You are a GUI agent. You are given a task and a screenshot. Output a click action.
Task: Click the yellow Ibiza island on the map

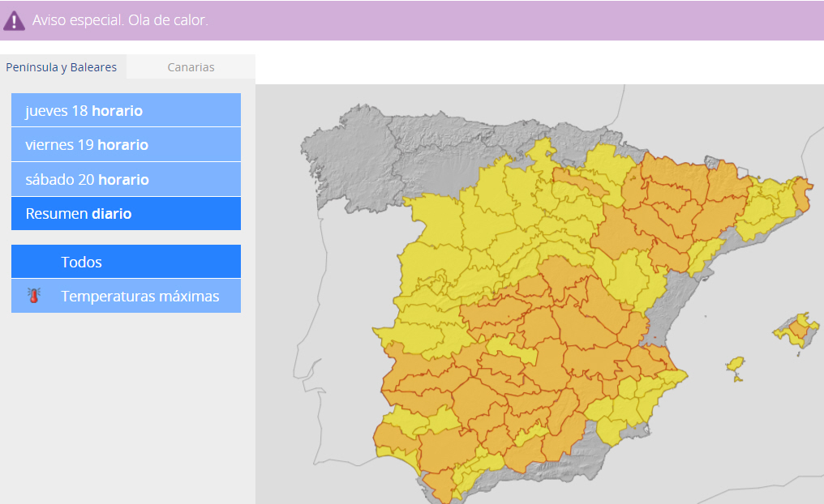[736, 366]
